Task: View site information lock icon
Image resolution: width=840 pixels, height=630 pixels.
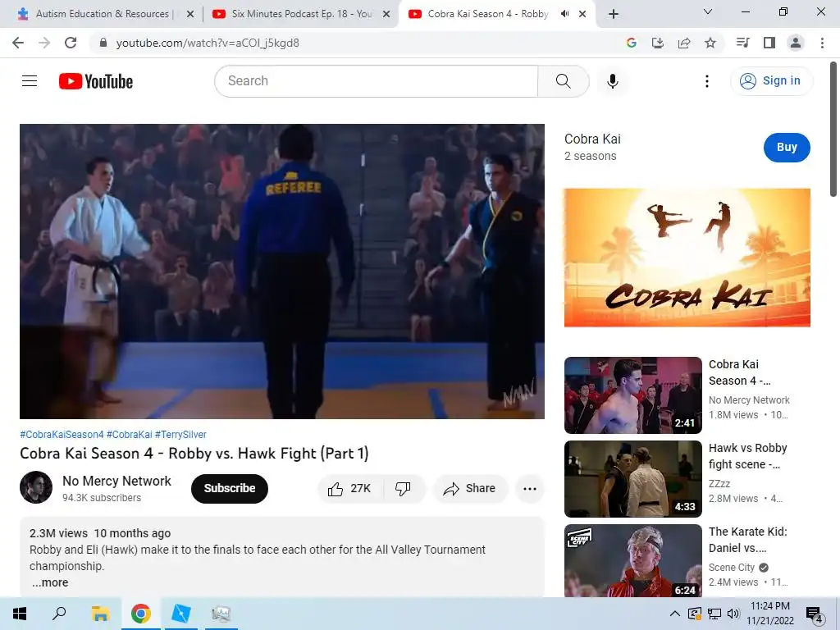Action: click(103, 43)
